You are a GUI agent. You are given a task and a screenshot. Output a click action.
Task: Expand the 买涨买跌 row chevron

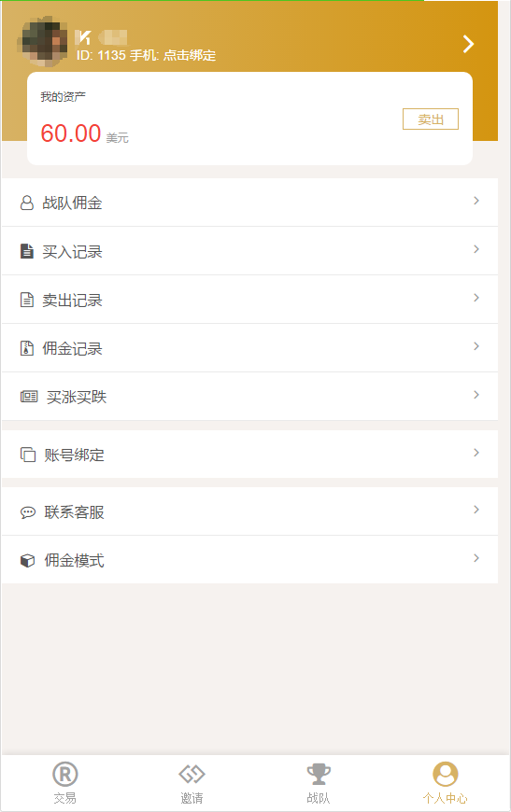click(476, 395)
